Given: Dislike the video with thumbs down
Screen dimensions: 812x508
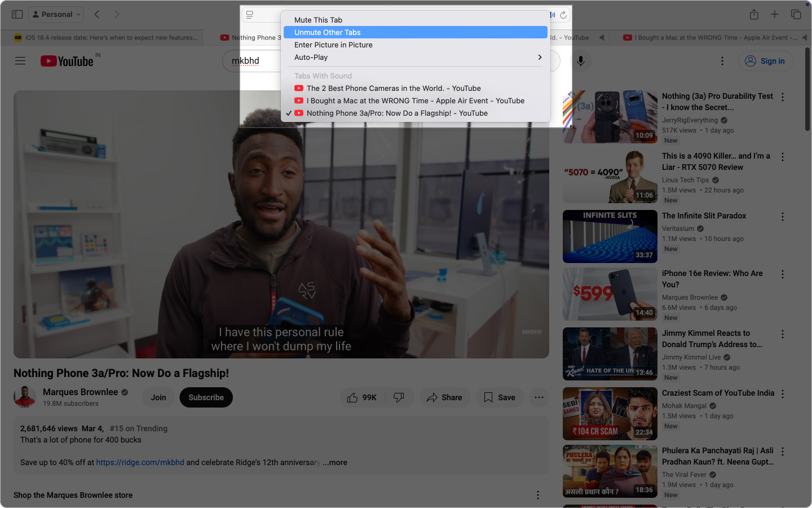Looking at the screenshot, I should pyautogui.click(x=399, y=397).
